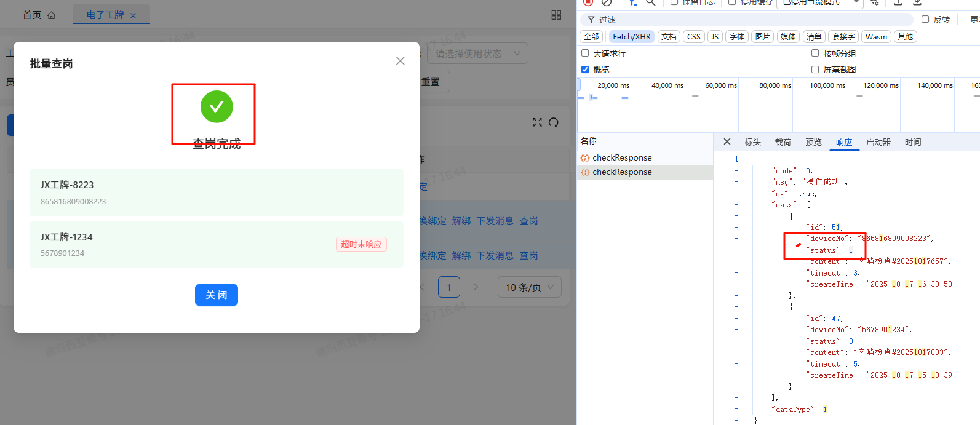The width and height of the screenshot is (980, 425).
Task: Open network conditions settings icon
Action: pyautogui.click(x=875, y=2)
